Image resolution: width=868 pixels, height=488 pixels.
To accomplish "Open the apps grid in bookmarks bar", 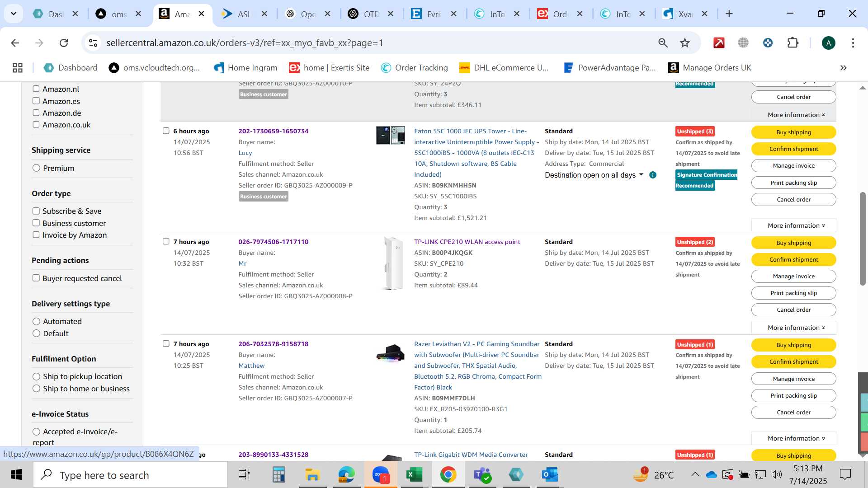I will 18,68.
